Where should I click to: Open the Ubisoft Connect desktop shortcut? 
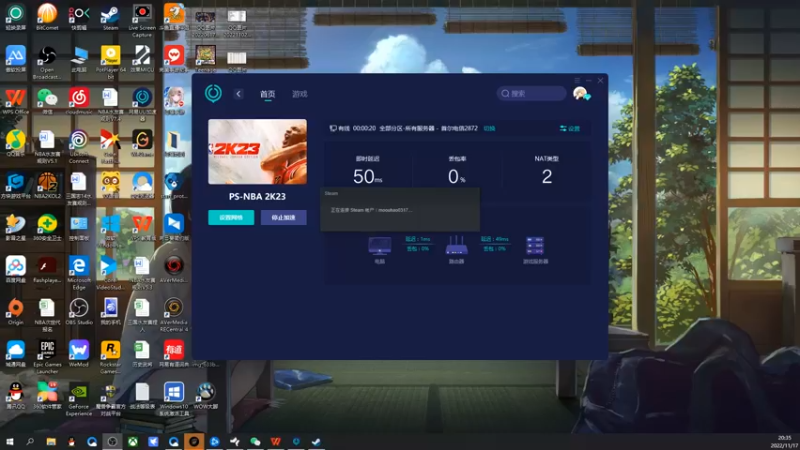pyautogui.click(x=79, y=147)
